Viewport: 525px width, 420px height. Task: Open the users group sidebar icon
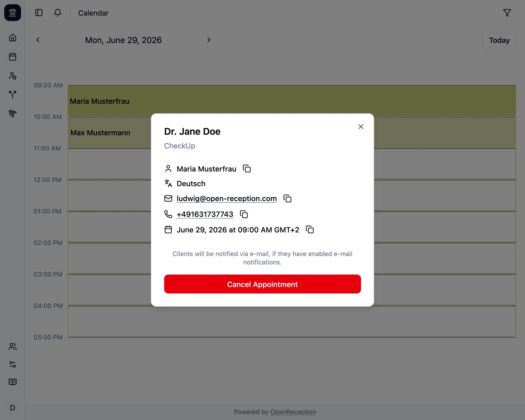(x=13, y=346)
